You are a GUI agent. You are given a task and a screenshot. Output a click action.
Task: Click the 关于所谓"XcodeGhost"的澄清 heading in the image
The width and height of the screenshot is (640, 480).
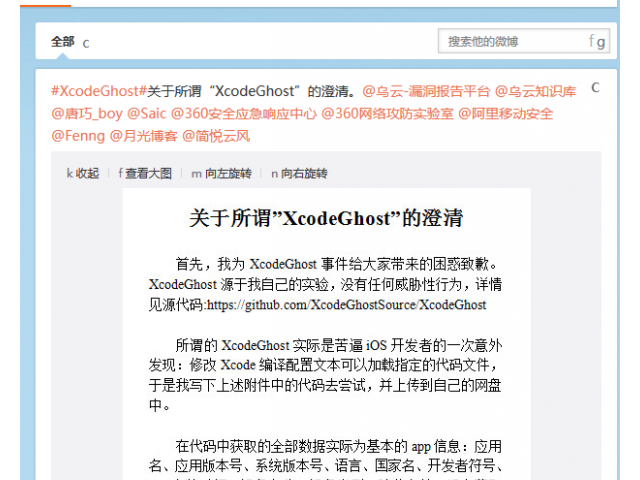coord(326,218)
